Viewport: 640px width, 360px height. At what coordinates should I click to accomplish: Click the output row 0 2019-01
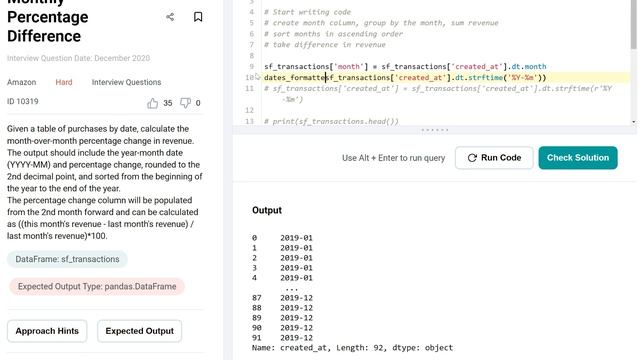[282, 238]
